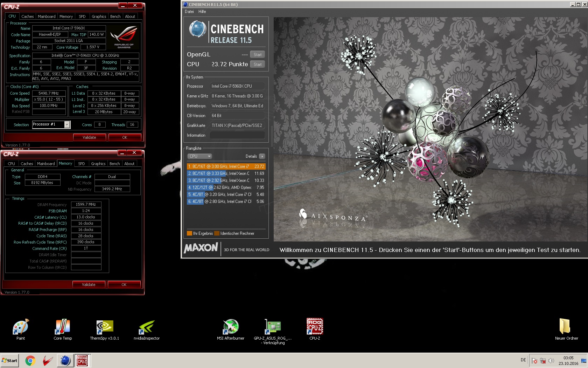The width and height of the screenshot is (588, 368).
Task: Select ranking entry 3 Intel Xeon 10.33
Action: (226, 180)
